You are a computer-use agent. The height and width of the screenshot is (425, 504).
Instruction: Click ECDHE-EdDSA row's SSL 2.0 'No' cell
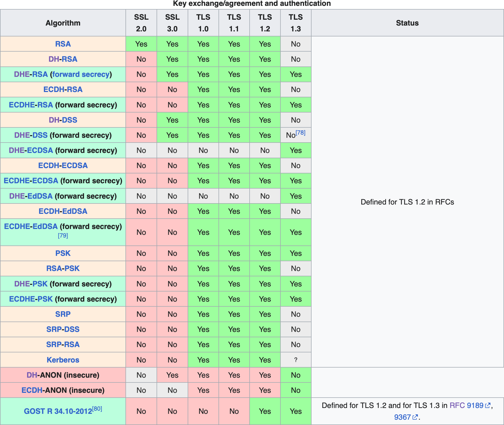point(141,232)
